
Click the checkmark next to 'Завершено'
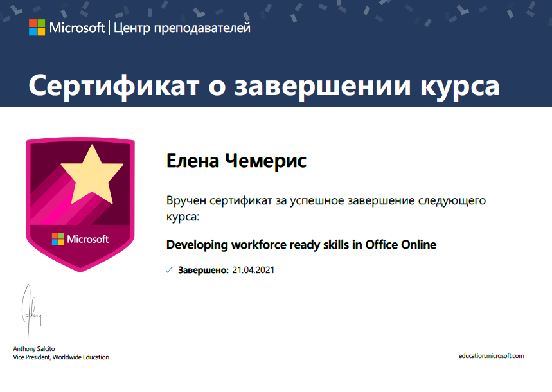click(x=170, y=270)
